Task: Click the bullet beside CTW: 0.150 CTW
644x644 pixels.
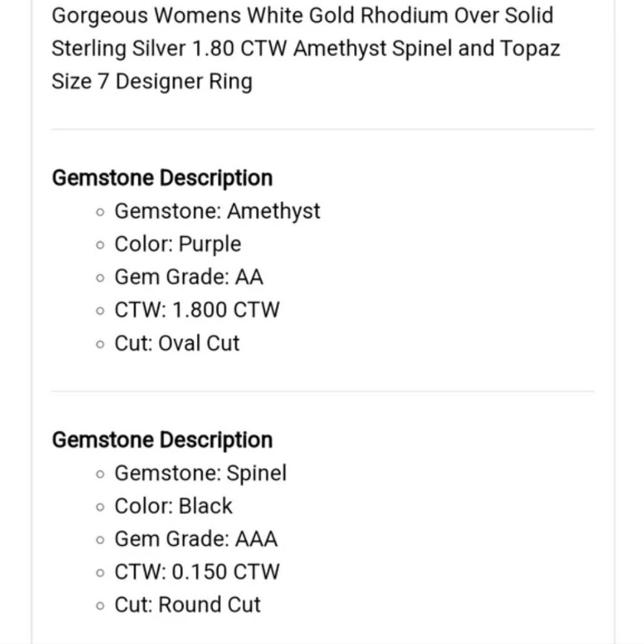Action: coord(100,573)
